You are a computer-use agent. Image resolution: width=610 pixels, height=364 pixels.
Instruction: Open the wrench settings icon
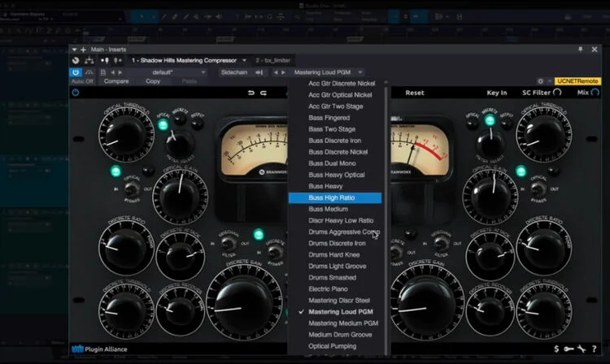(582, 349)
